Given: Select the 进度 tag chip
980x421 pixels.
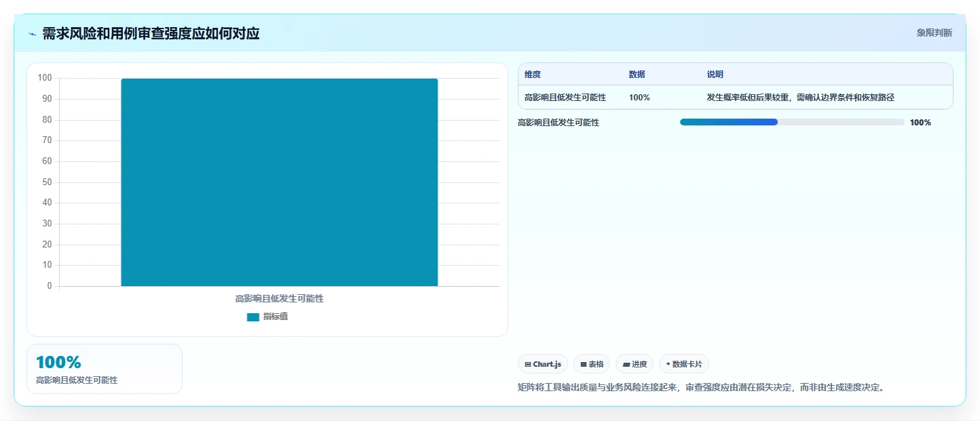Looking at the screenshot, I should [x=635, y=364].
